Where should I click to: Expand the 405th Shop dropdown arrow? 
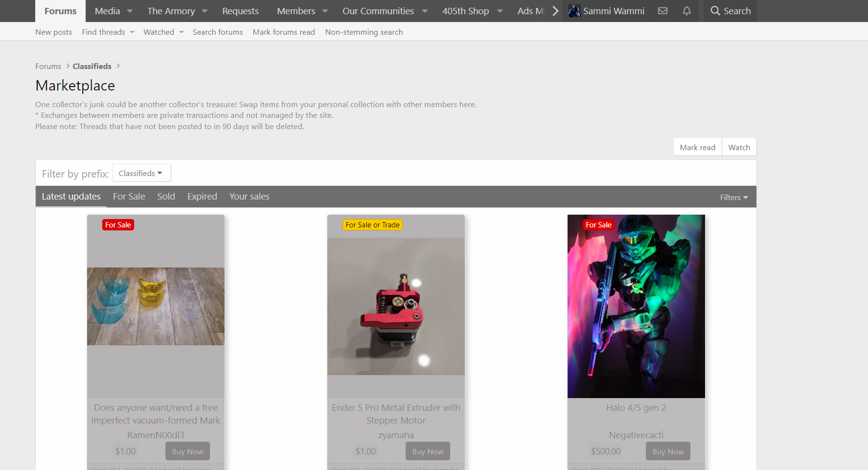click(500, 11)
